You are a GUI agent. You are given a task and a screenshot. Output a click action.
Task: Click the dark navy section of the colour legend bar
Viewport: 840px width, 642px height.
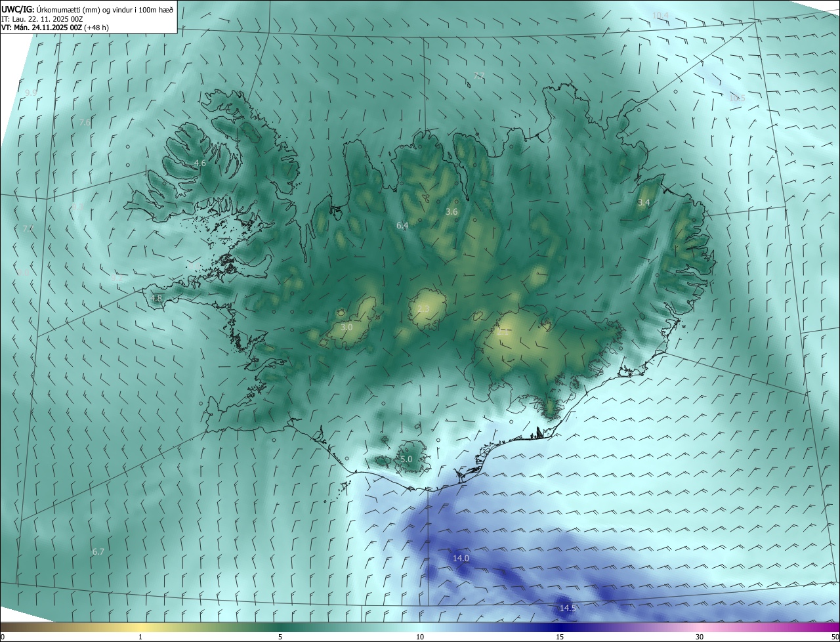tap(560, 627)
